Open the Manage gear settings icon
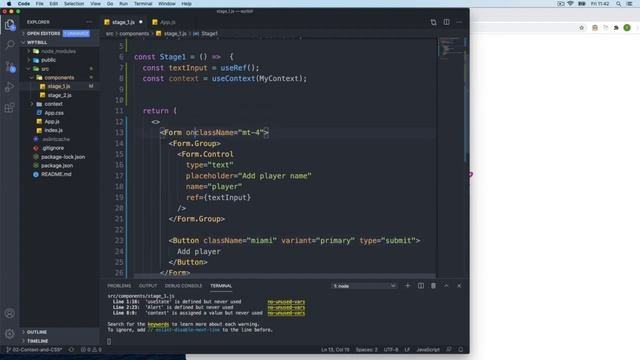Screen dimensions: 640x360 (10, 334)
